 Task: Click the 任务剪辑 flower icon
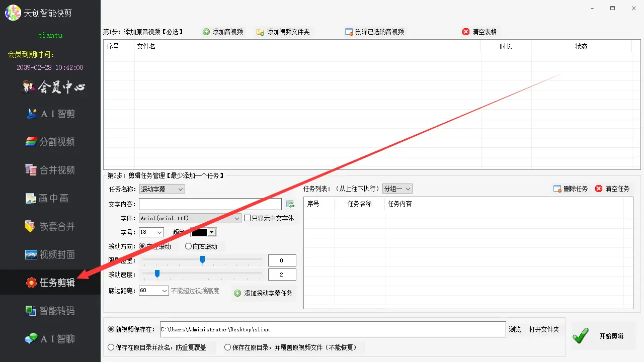31,283
